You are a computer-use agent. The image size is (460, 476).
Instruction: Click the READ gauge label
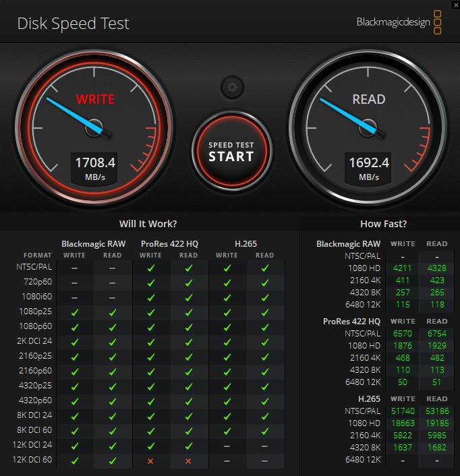(x=369, y=99)
